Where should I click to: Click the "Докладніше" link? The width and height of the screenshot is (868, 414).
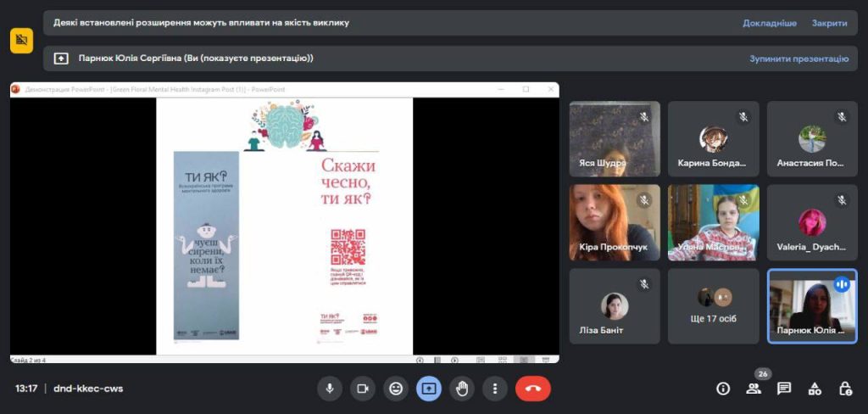pyautogui.click(x=770, y=23)
